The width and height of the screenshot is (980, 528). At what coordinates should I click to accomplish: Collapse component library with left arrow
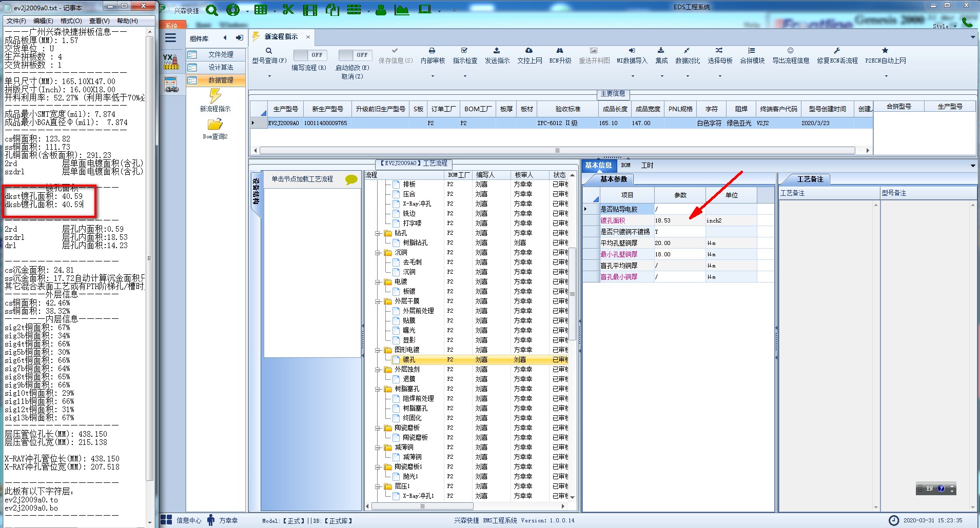click(225, 38)
